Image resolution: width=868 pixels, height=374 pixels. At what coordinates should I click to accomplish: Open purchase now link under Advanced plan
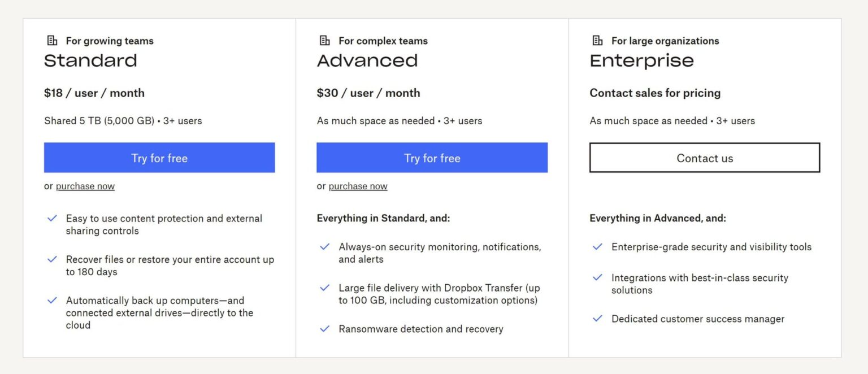[x=358, y=186]
